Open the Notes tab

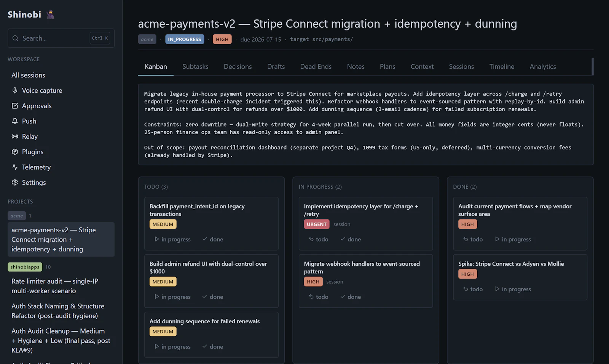tap(356, 67)
